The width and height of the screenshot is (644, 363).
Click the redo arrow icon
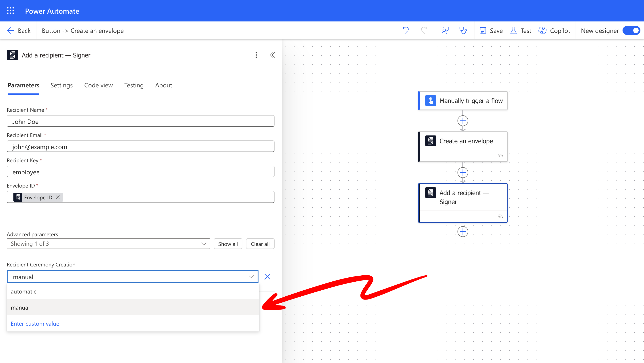click(x=424, y=30)
